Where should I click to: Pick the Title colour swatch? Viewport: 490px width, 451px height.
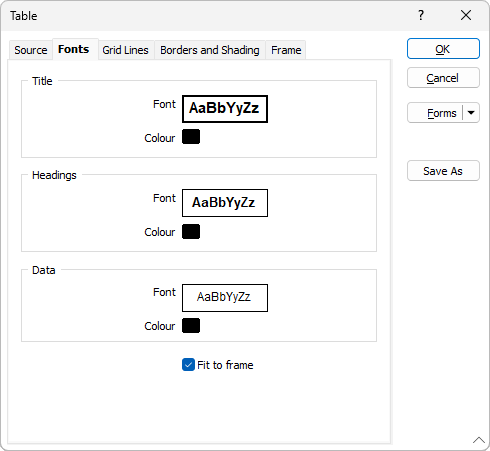pyautogui.click(x=191, y=137)
